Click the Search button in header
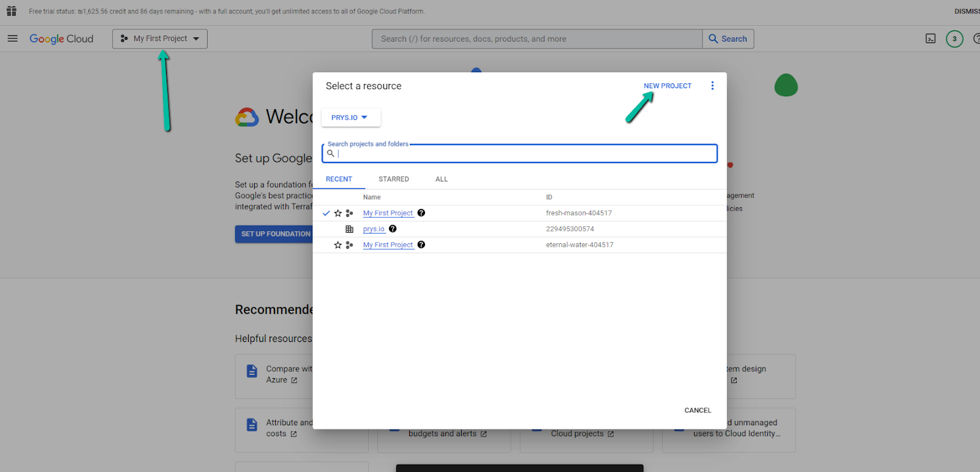 tap(728, 39)
